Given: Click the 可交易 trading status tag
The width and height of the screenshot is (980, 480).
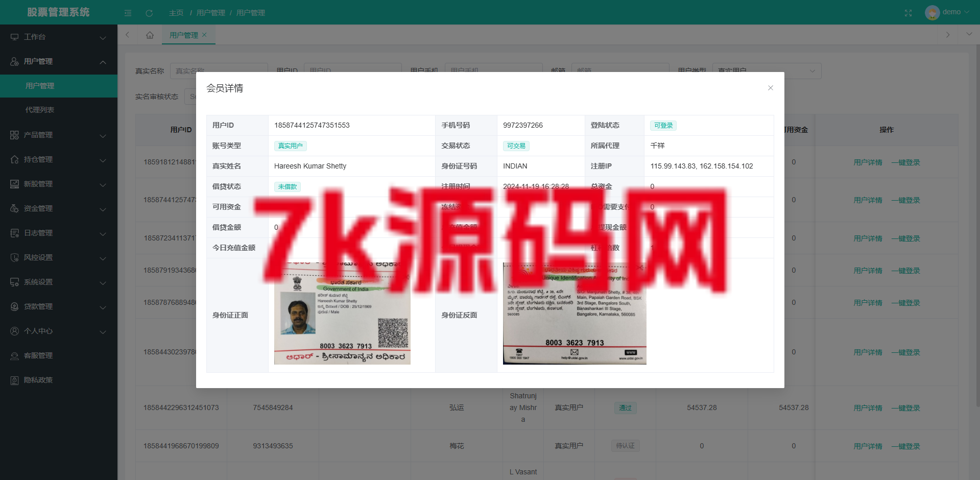Looking at the screenshot, I should click(x=516, y=146).
